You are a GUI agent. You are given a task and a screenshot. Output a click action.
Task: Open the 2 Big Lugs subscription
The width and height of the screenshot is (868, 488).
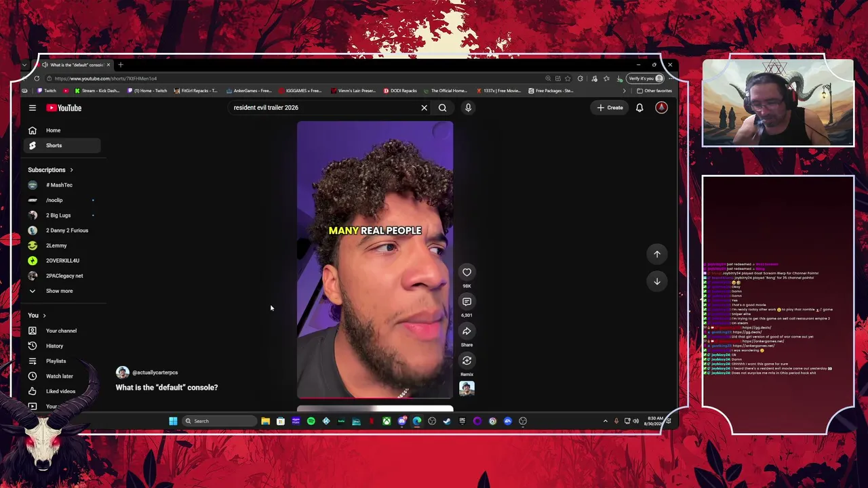pos(63,216)
